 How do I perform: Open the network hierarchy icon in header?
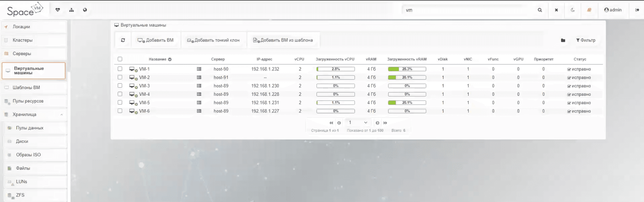point(71,10)
